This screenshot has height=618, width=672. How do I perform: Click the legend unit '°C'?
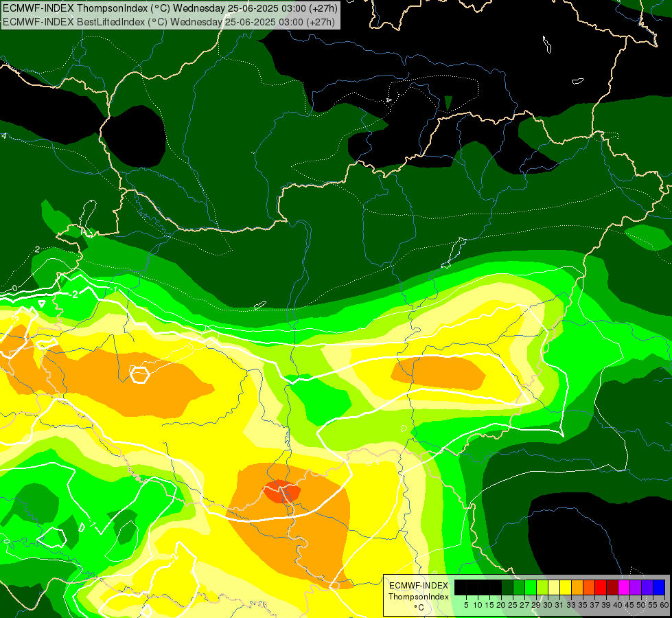pos(419,607)
